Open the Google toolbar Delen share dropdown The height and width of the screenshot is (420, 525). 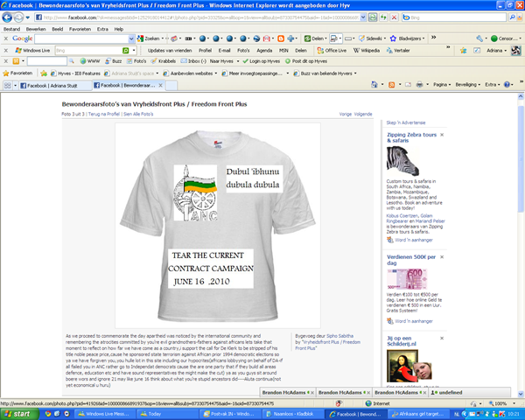(x=315, y=38)
